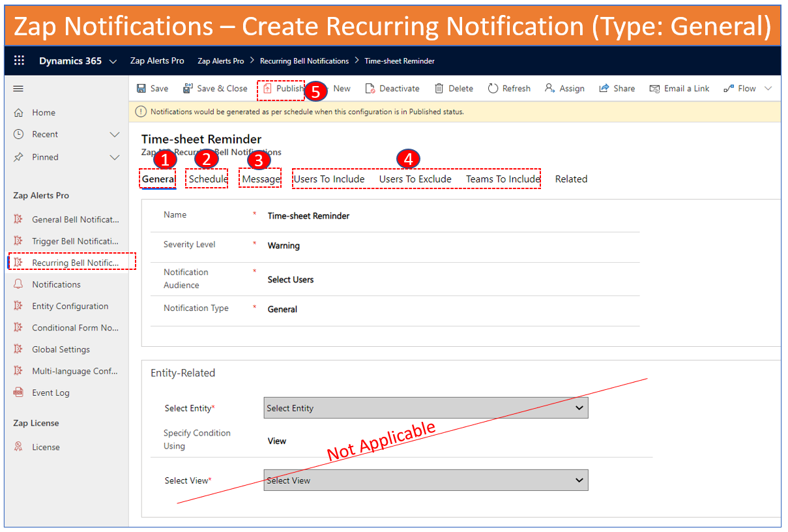788x532 pixels.
Task: Click the Save & Close icon
Action: pyautogui.click(x=188, y=89)
